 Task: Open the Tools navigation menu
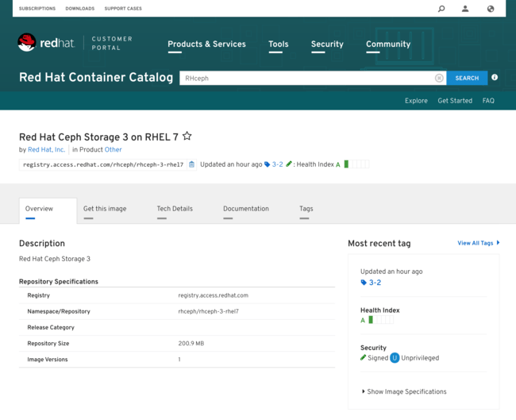[278, 44]
